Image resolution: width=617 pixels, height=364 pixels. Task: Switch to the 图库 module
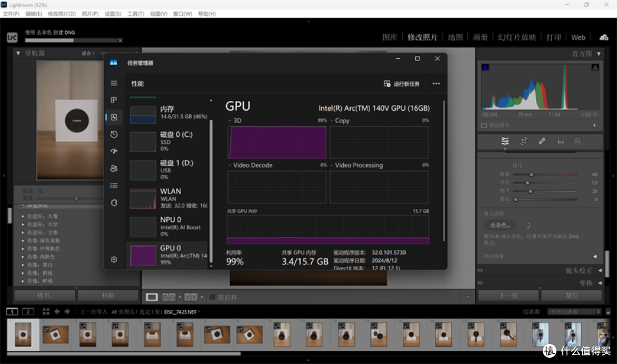pos(390,37)
